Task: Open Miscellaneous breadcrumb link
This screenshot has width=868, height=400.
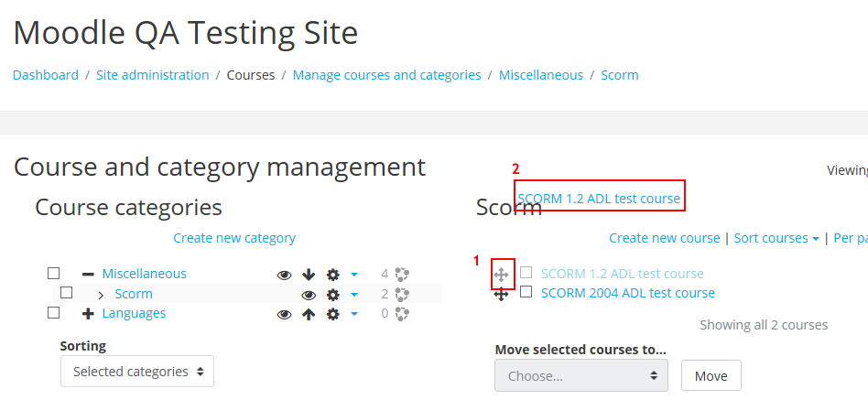Action: click(541, 75)
